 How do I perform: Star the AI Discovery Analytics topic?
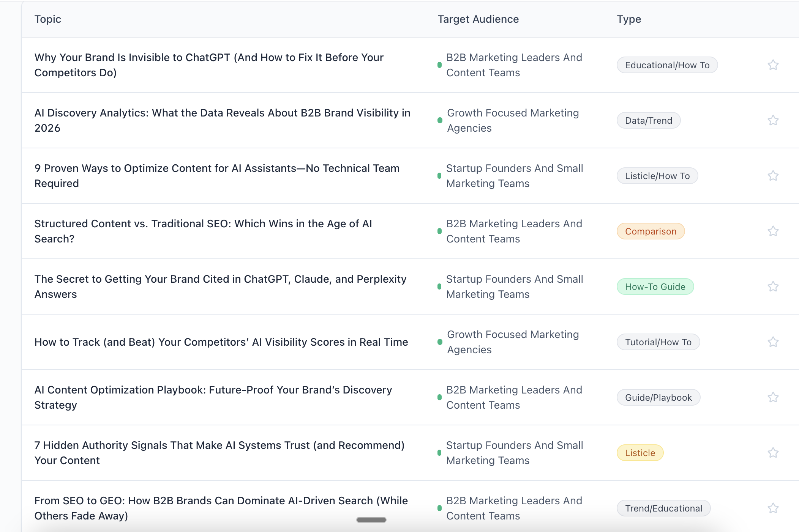tap(773, 120)
